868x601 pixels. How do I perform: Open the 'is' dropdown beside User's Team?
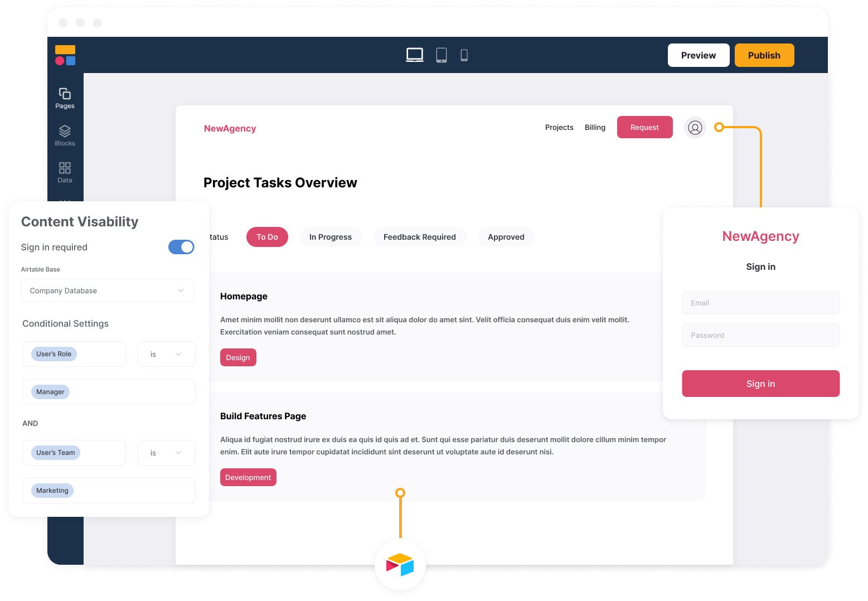click(167, 453)
